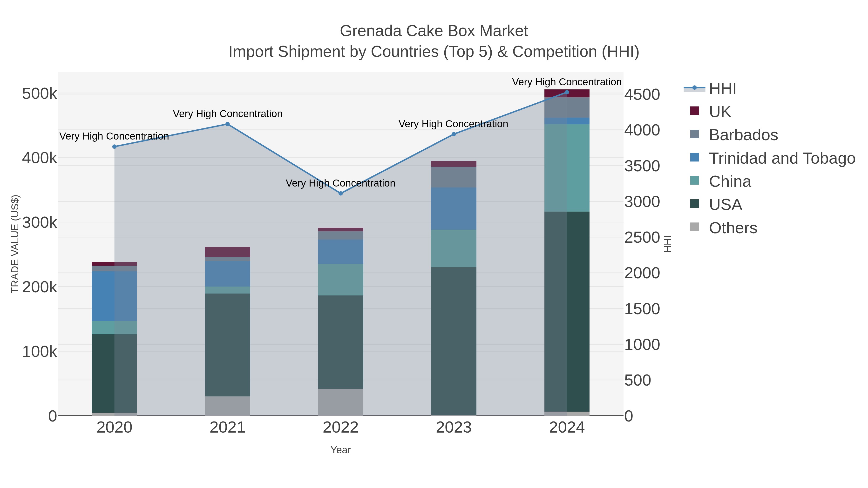The width and height of the screenshot is (868, 488).
Task: Click the USA bar segment for 2021
Action: pyautogui.click(x=227, y=345)
